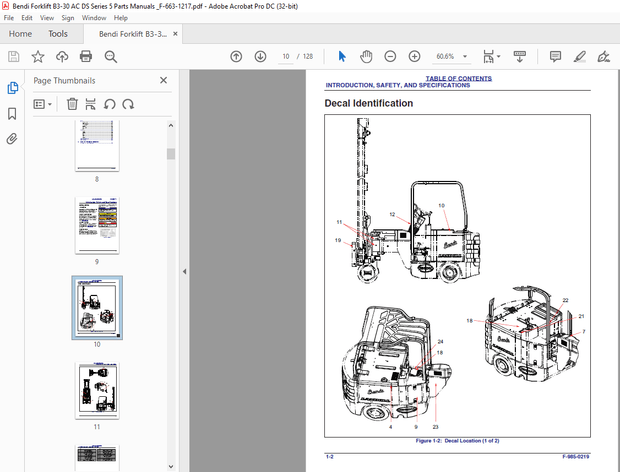Click the Save file icon

click(x=13, y=57)
